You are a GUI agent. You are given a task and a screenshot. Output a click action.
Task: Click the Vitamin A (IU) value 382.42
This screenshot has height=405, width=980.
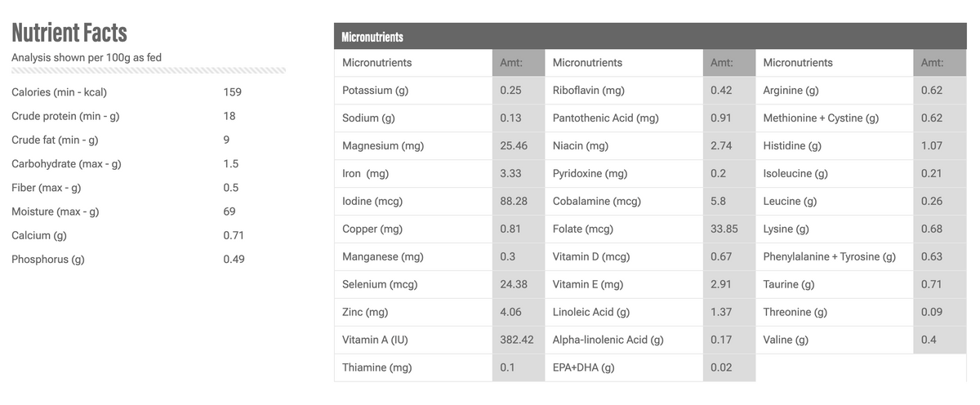pos(518,340)
